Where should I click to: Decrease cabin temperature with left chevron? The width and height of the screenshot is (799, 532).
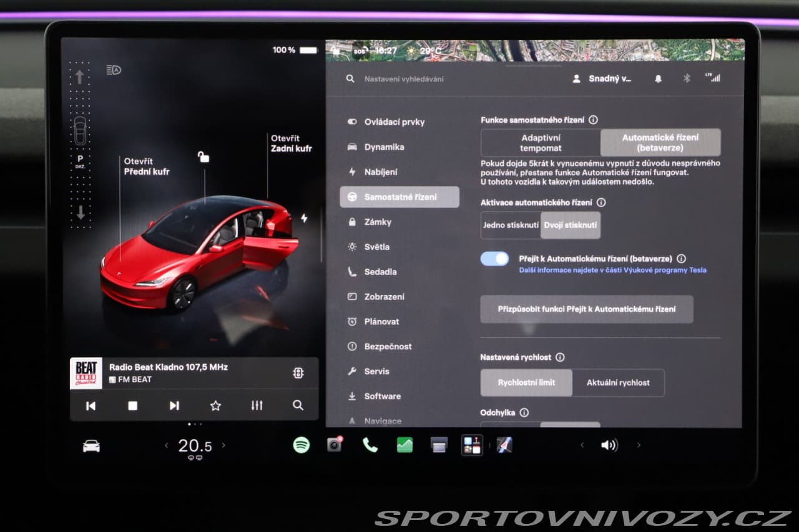(x=166, y=445)
